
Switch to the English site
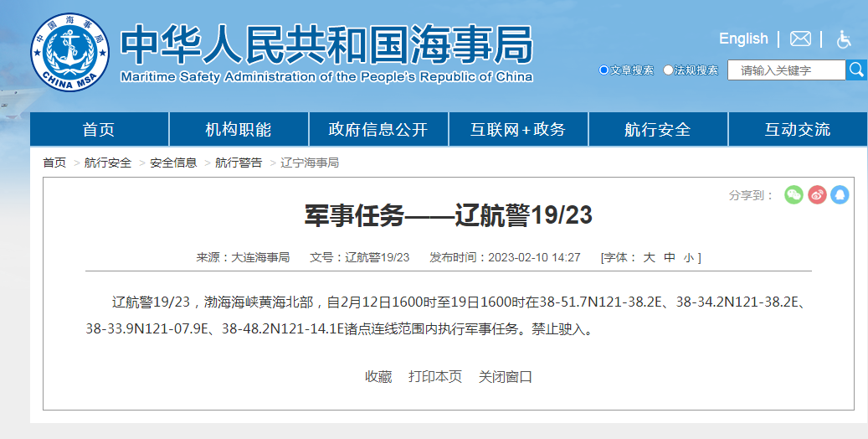[x=743, y=39]
